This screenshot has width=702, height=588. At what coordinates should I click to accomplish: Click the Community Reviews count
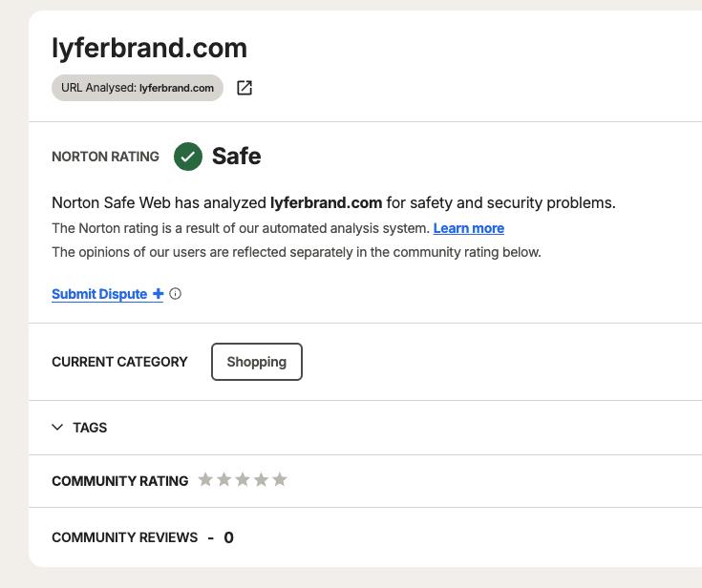[x=229, y=537]
